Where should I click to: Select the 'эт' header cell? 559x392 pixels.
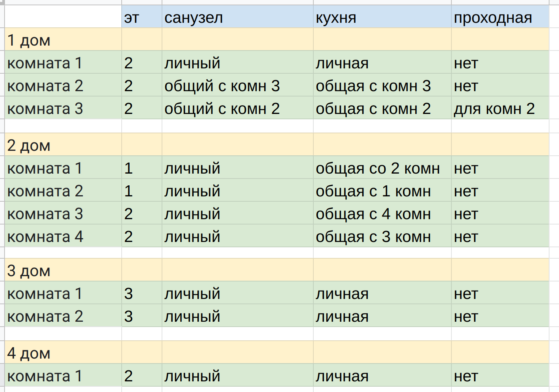142,17
